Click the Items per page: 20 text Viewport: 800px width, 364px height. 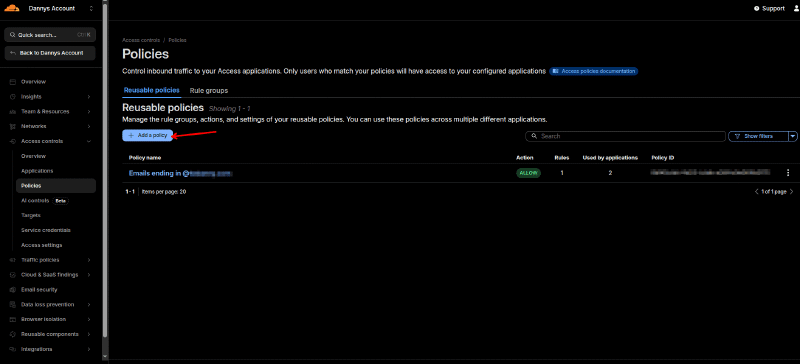coord(164,192)
